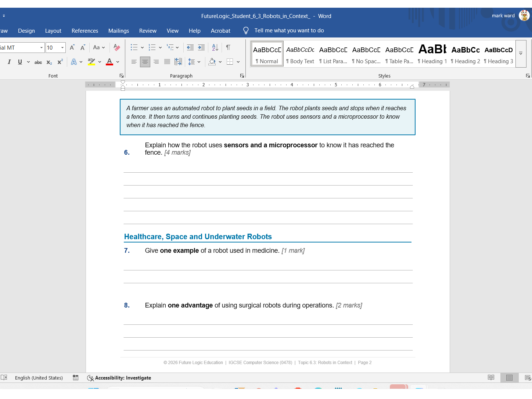Click the Tell me lightbulb icon
Viewport: 532px width, 399px height.
point(246,30)
